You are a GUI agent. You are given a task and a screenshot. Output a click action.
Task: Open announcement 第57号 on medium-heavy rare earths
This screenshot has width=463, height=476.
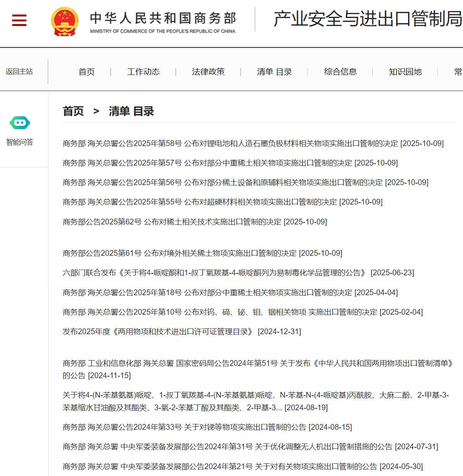230,163
